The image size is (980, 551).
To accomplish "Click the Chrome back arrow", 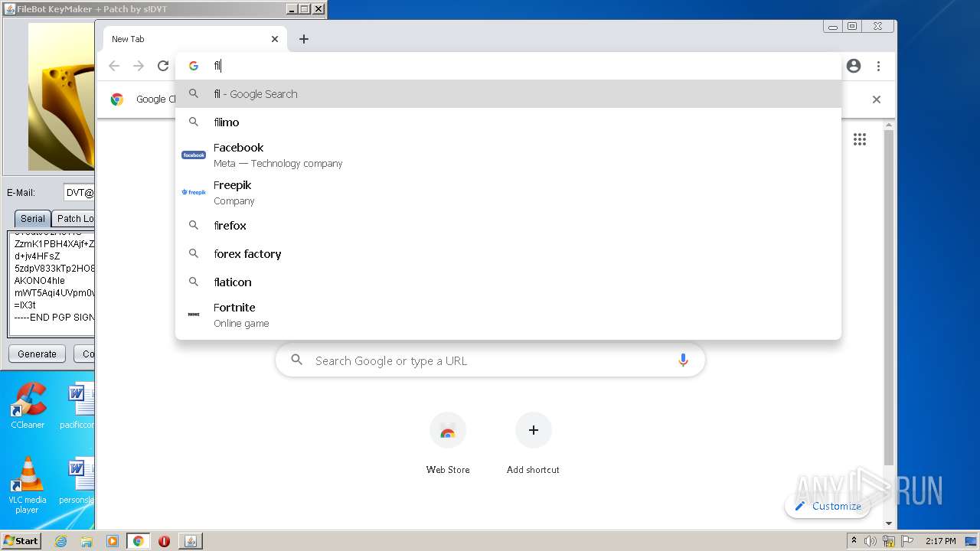I will [x=114, y=66].
